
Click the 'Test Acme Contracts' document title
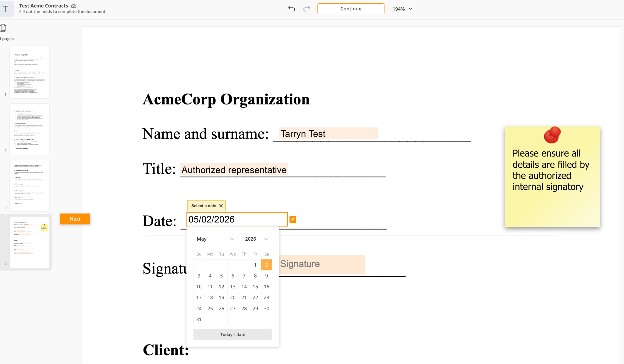pyautogui.click(x=44, y=6)
